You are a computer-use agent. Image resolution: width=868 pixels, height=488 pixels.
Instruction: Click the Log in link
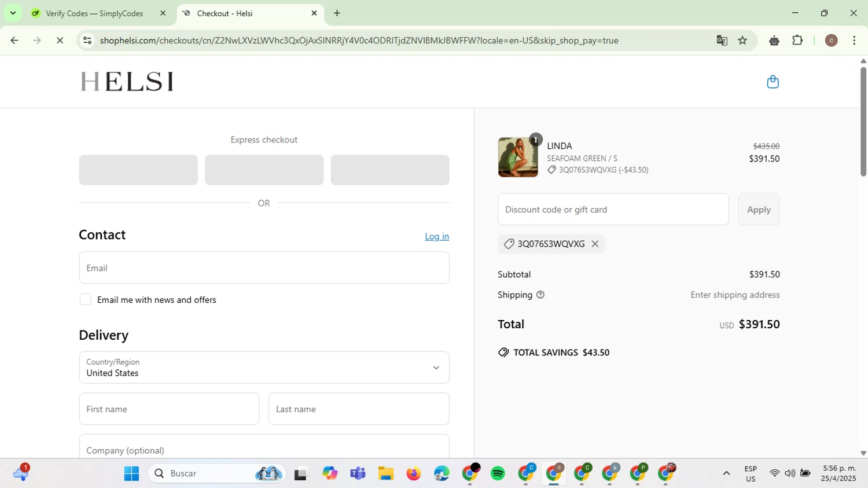click(x=437, y=236)
